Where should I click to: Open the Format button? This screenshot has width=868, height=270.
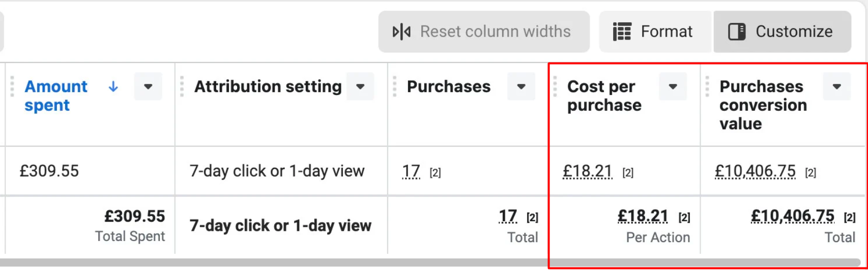(x=654, y=32)
